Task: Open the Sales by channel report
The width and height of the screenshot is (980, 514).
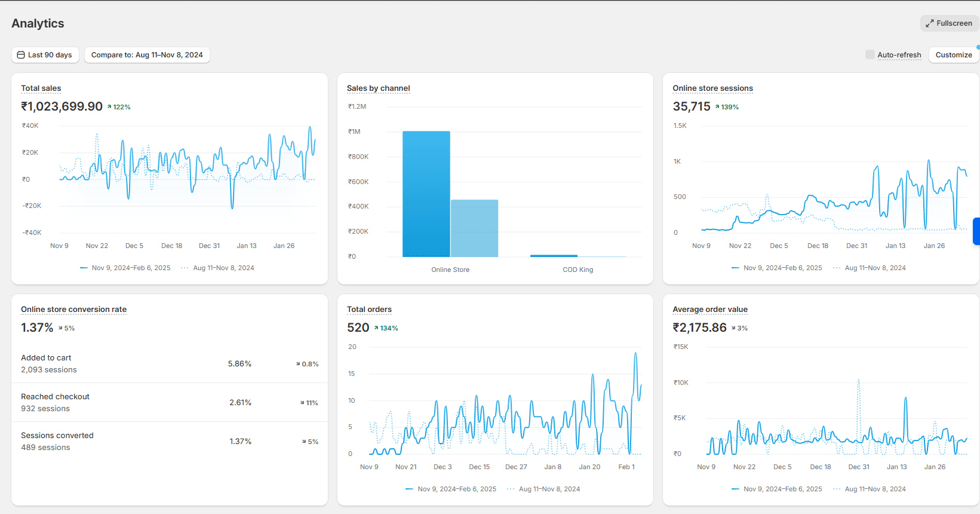Action: [379, 88]
